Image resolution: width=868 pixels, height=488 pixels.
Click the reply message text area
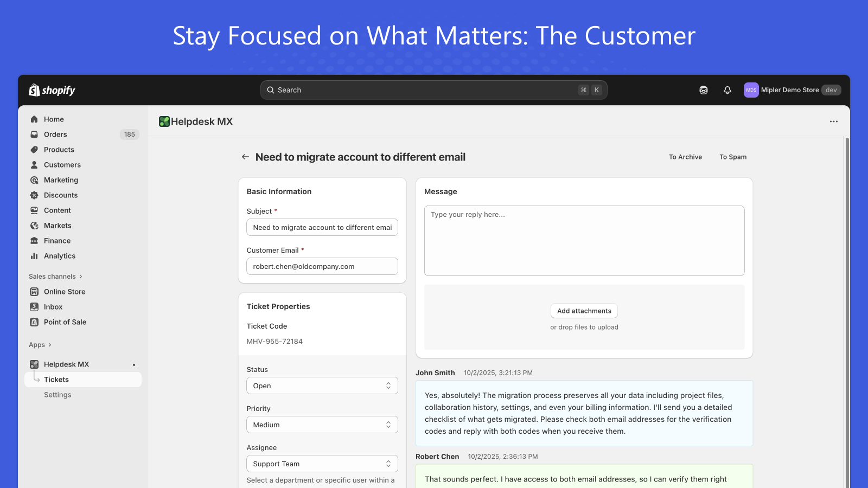pos(584,240)
